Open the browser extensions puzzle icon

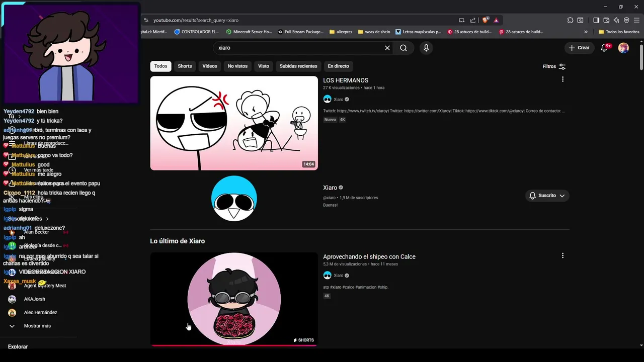570,20
